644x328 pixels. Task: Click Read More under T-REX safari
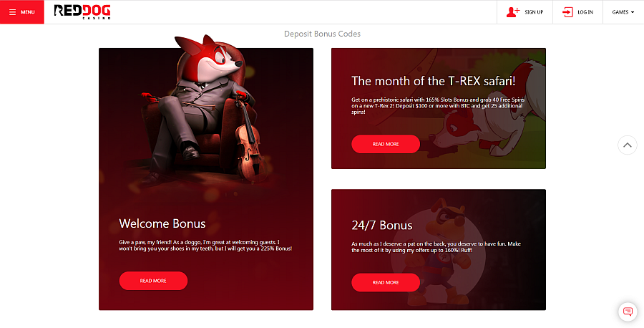pos(386,144)
